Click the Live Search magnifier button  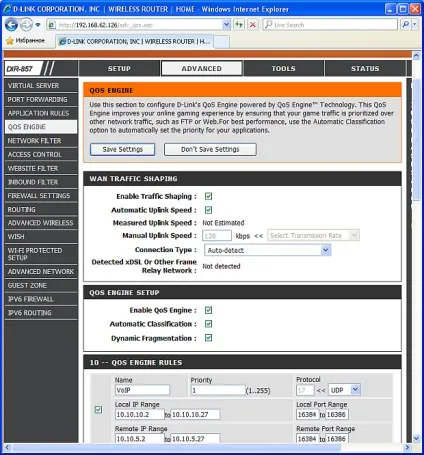[406, 25]
